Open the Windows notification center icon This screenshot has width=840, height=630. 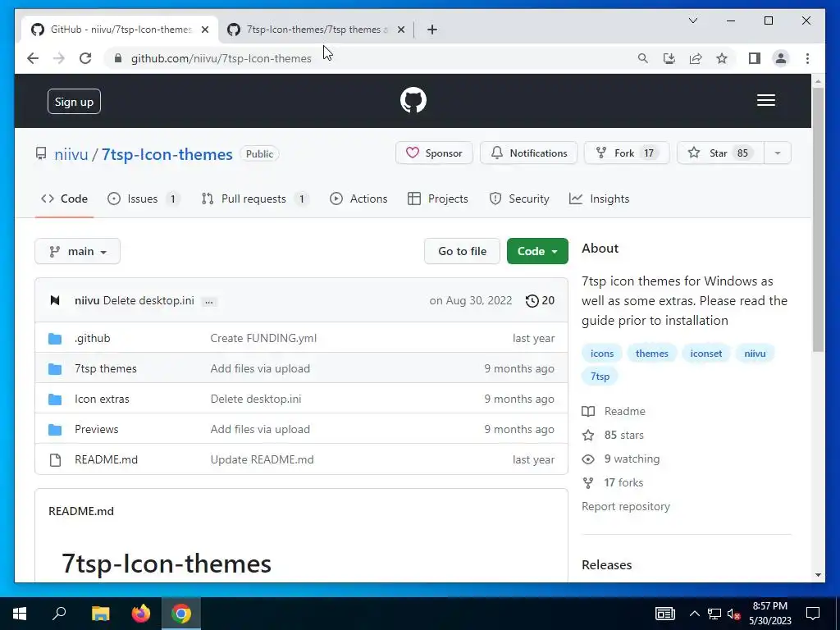tap(813, 614)
